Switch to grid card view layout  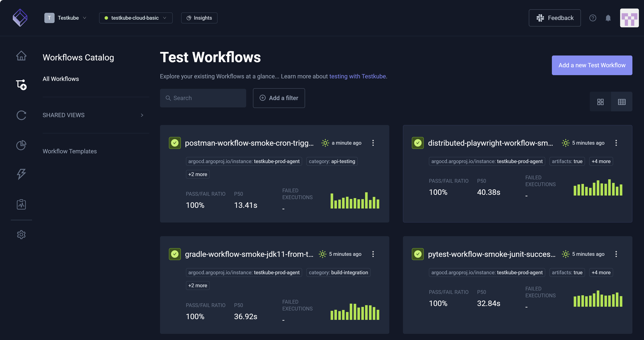click(600, 102)
